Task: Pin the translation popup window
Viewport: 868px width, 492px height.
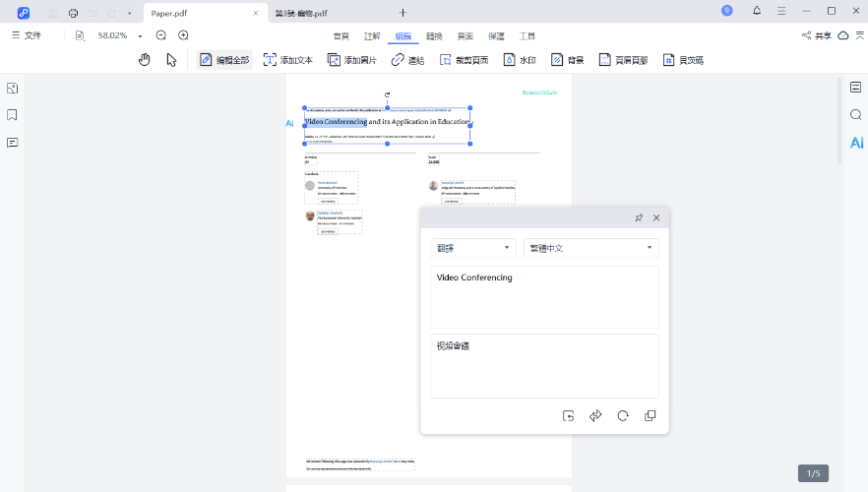Action: point(639,217)
